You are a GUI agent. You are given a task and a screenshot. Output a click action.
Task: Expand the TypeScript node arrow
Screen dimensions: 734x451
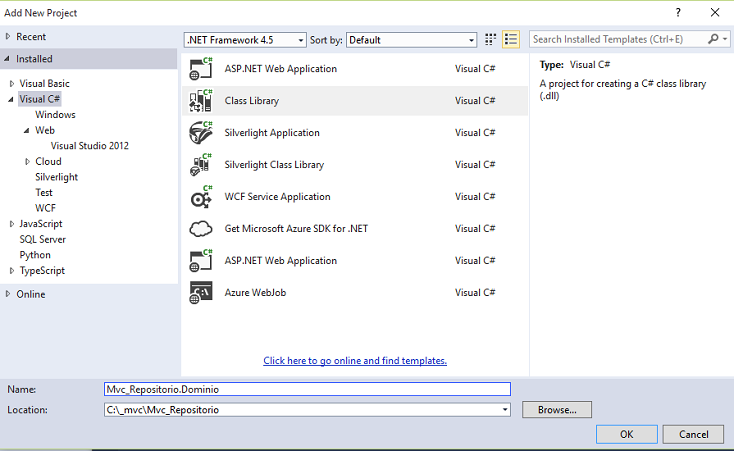tap(12, 271)
